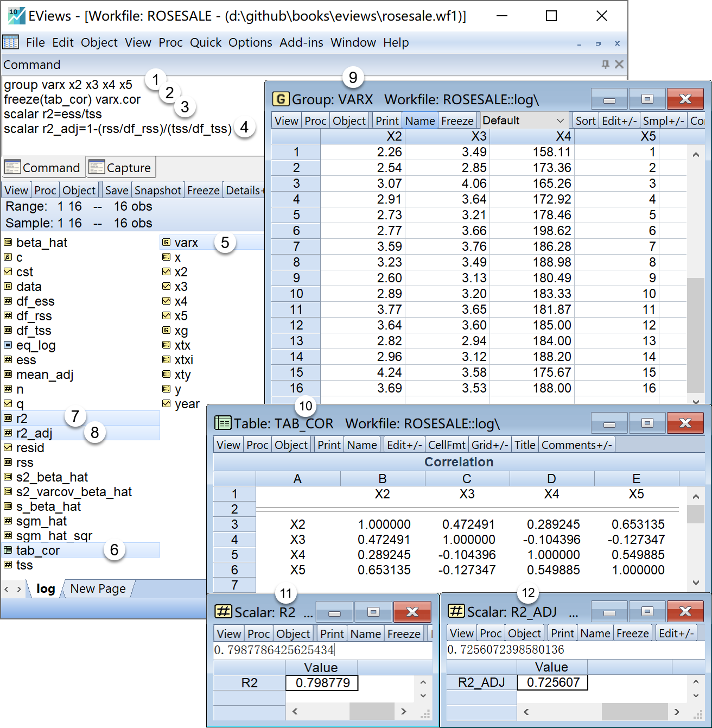Click the x2 series icon

(166, 272)
